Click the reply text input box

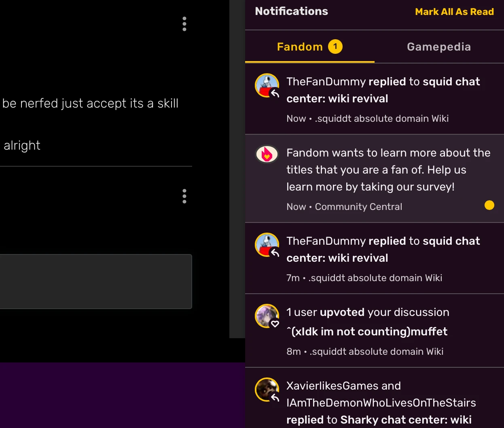[95, 282]
